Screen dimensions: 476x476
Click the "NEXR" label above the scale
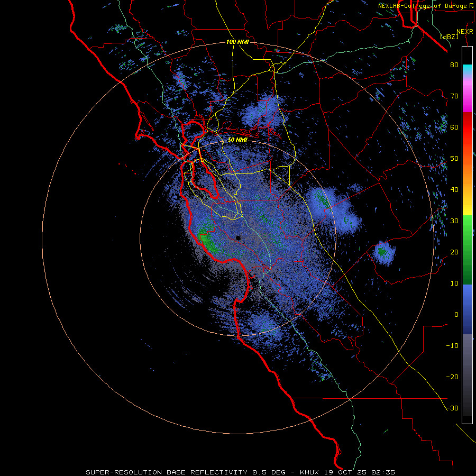coord(465,31)
